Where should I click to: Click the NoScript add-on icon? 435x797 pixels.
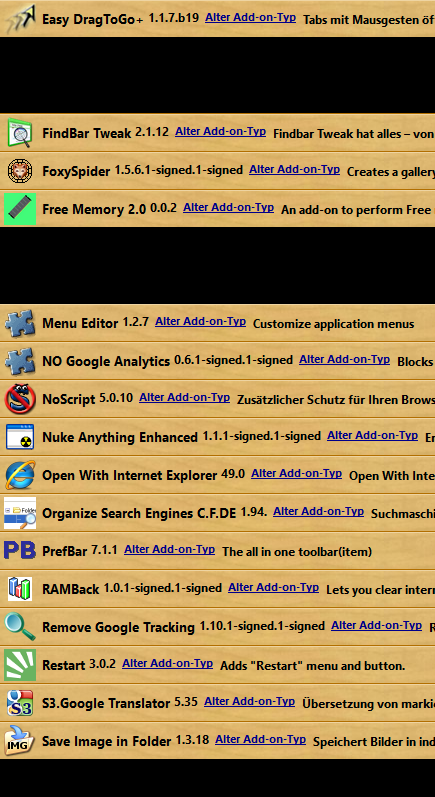[x=20, y=399]
